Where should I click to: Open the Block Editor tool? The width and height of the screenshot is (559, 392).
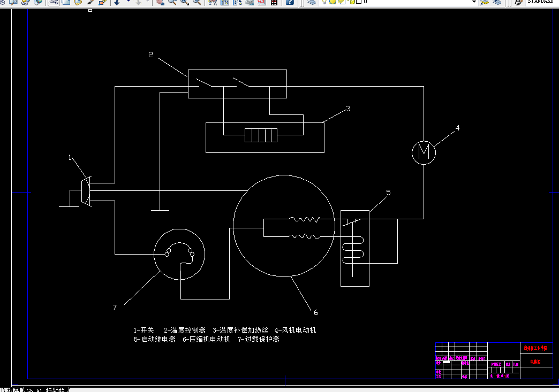click(103, 2)
